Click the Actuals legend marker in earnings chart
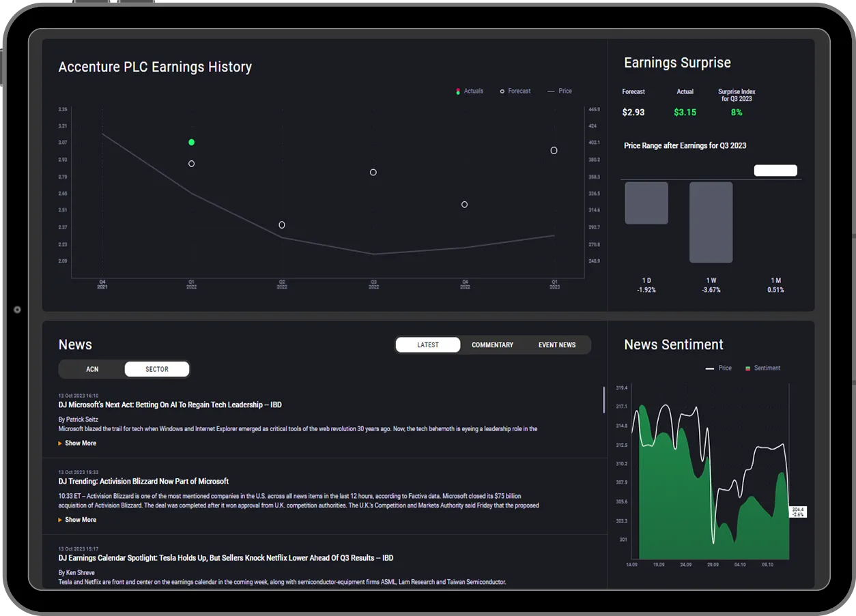This screenshot has height=616, width=856. [x=458, y=91]
